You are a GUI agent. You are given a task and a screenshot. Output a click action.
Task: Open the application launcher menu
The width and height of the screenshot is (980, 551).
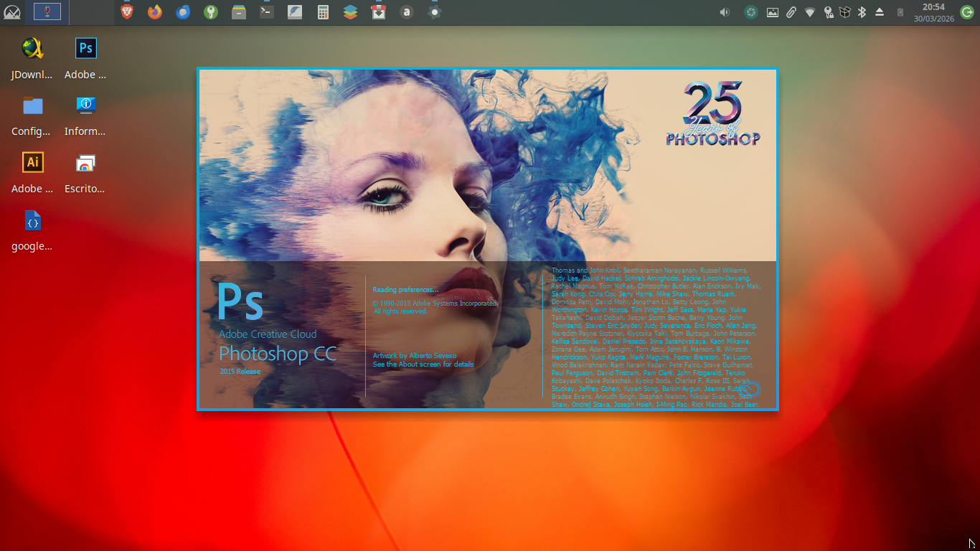[x=12, y=11]
